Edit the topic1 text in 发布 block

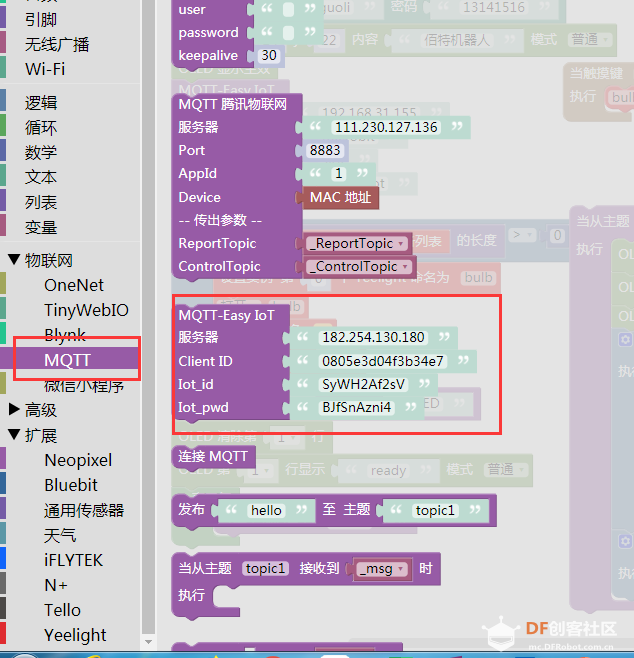[435, 510]
